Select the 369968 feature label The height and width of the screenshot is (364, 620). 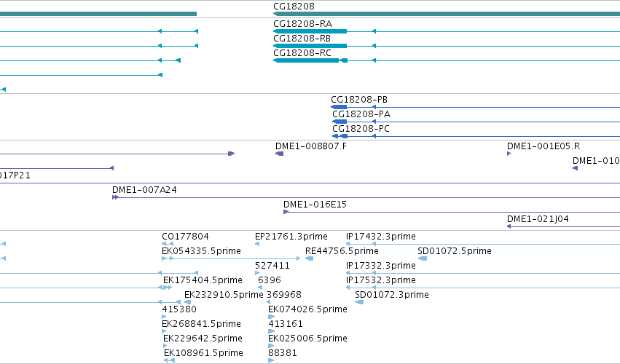coord(284,295)
